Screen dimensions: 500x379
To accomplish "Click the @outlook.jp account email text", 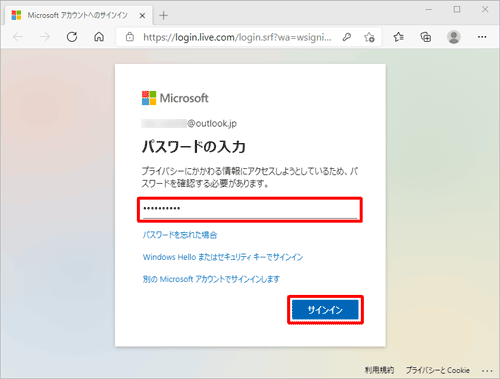I will (189, 124).
